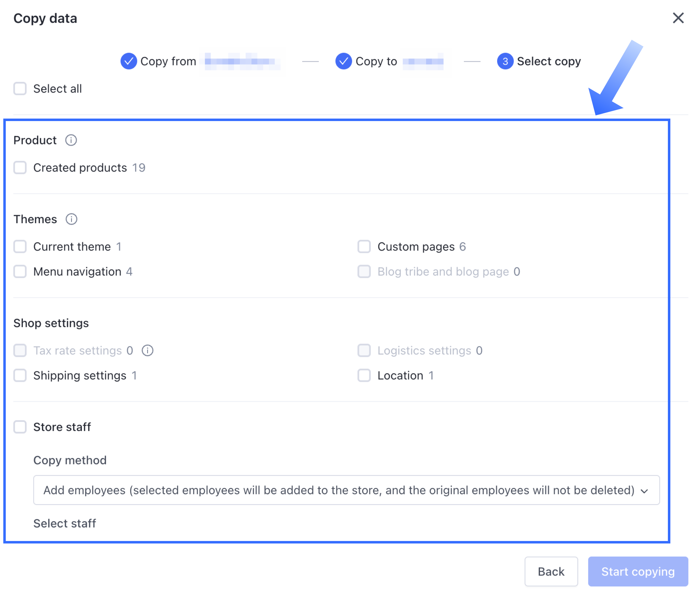The image size is (700, 597).
Task: Tick the Location checkbox
Action: 364,376
